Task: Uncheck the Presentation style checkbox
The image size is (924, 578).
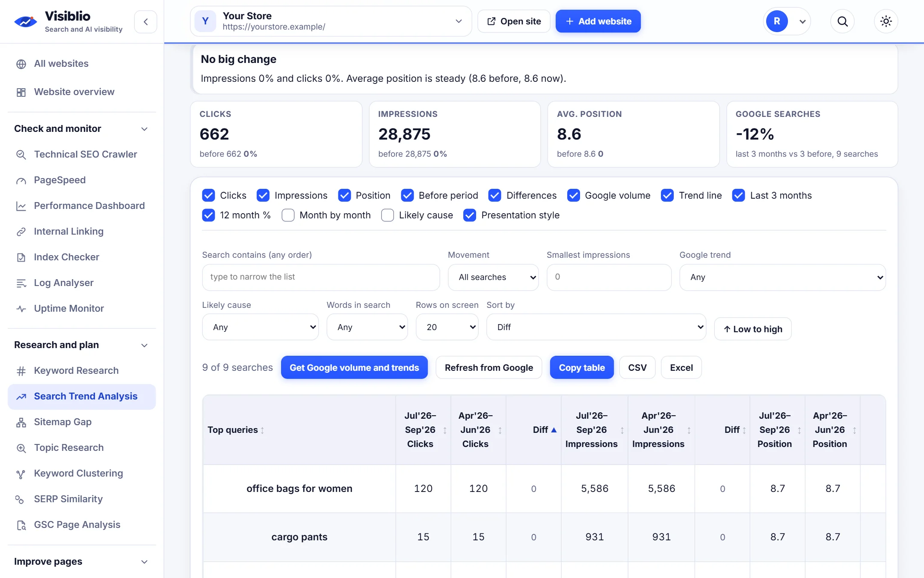Action: tap(470, 215)
